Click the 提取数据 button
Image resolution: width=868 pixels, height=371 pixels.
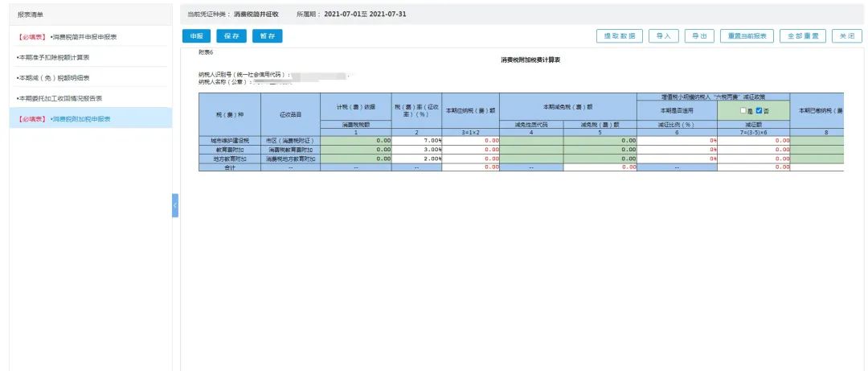coord(620,36)
